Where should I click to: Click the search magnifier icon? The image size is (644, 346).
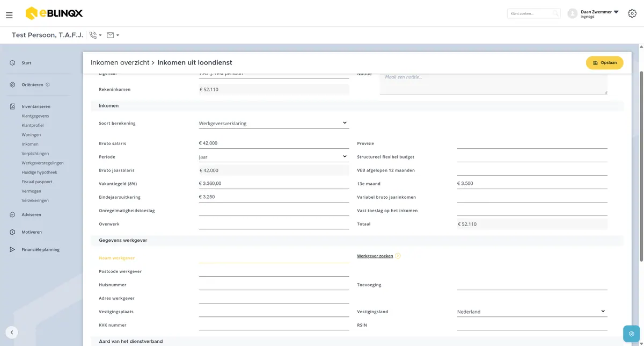555,13
